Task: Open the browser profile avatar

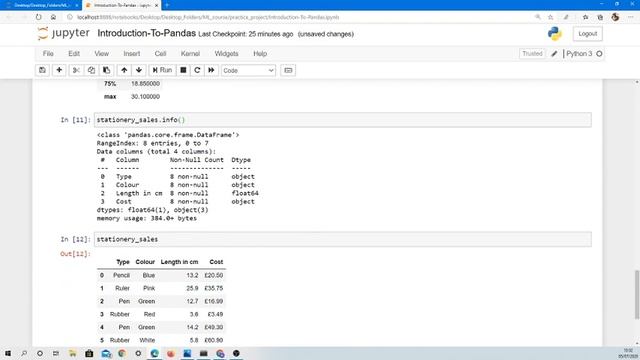Action: click(615, 17)
